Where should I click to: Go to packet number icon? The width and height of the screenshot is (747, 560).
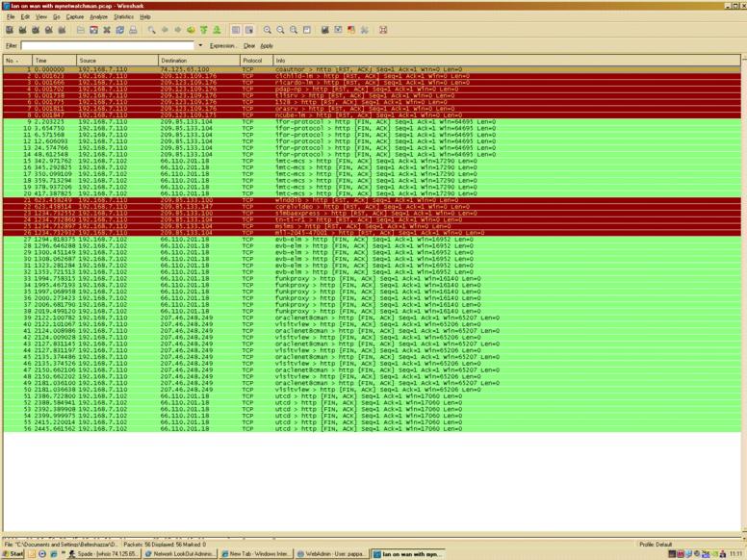click(x=191, y=30)
